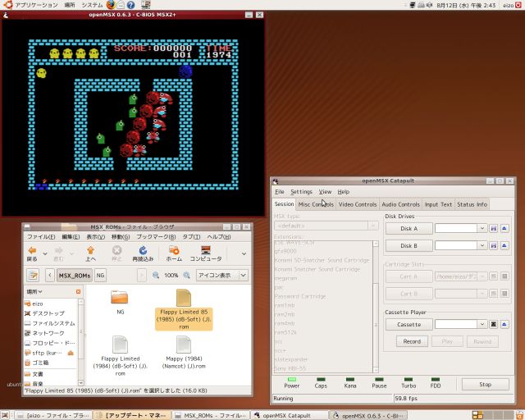Image resolution: width=525 pixels, height=420 pixels.
Task: Open the help launcher in top panel
Action: click(130, 5)
